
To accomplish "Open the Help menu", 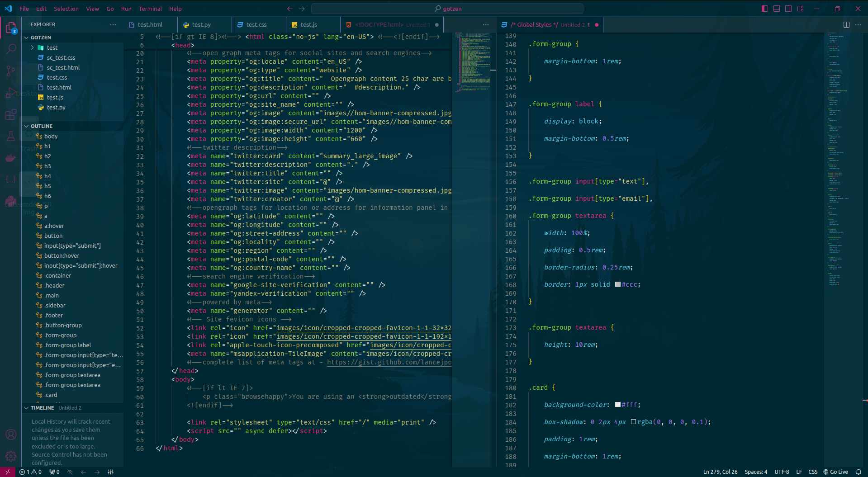I will (x=175, y=9).
